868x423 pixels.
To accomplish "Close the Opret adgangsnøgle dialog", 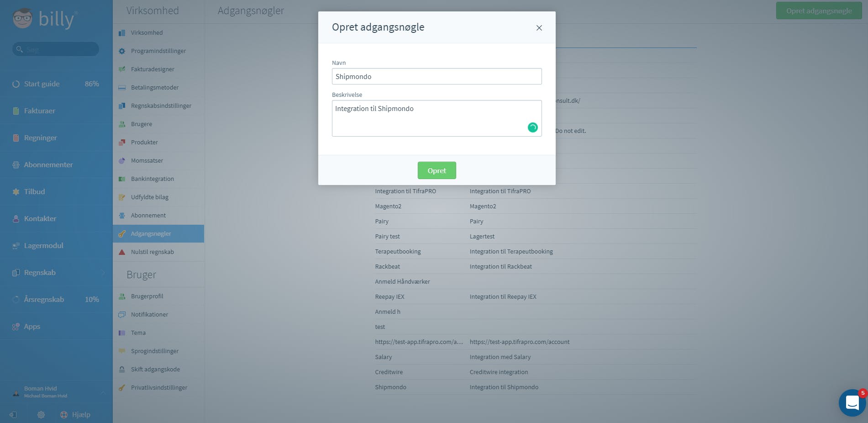I will [x=539, y=28].
